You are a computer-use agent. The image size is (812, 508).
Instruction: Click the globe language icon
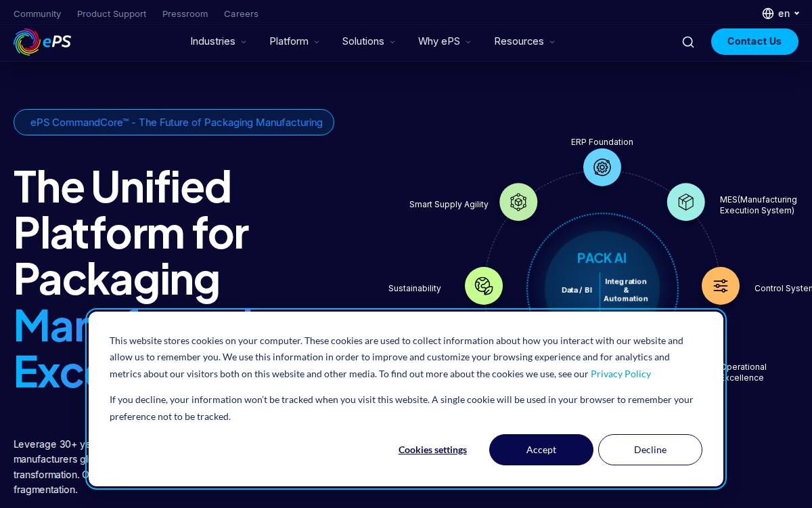[x=768, y=14]
